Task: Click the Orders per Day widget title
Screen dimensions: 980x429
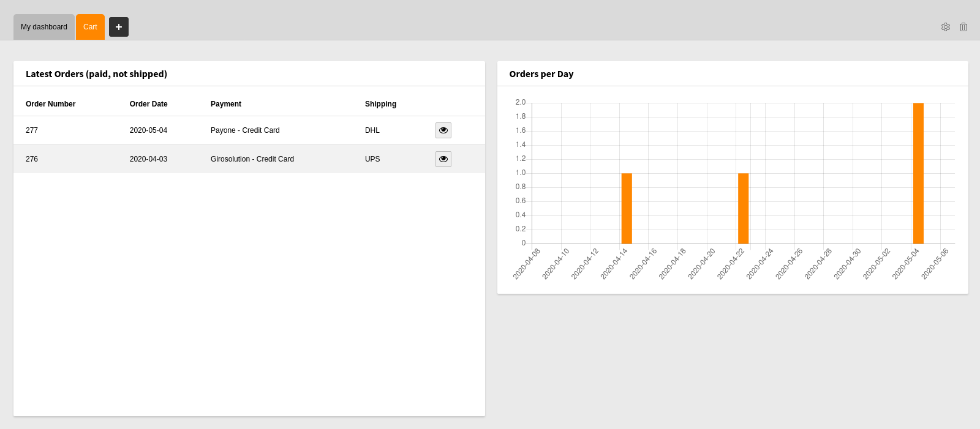Action: point(541,74)
